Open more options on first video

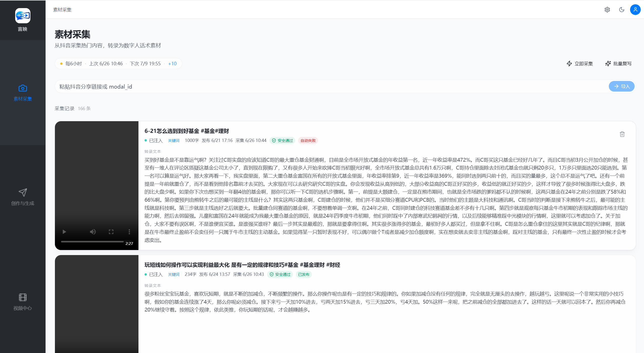(129, 232)
